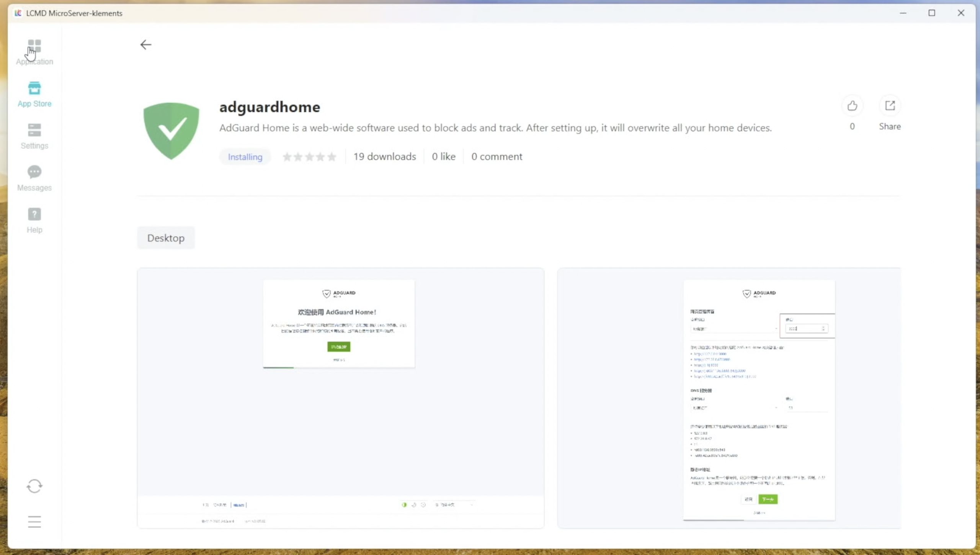This screenshot has width=980, height=555.
Task: Click the Installing status button
Action: pos(245,157)
